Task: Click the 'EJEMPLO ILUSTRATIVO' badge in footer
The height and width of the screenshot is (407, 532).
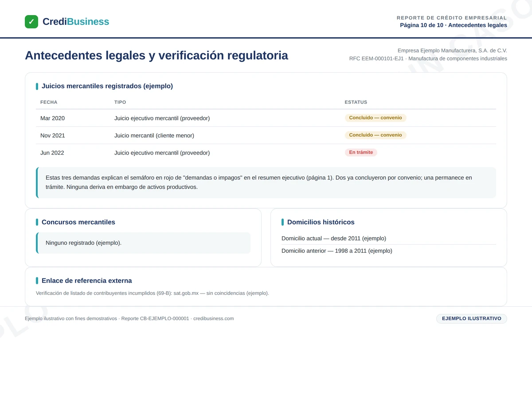Action: pyautogui.click(x=472, y=319)
